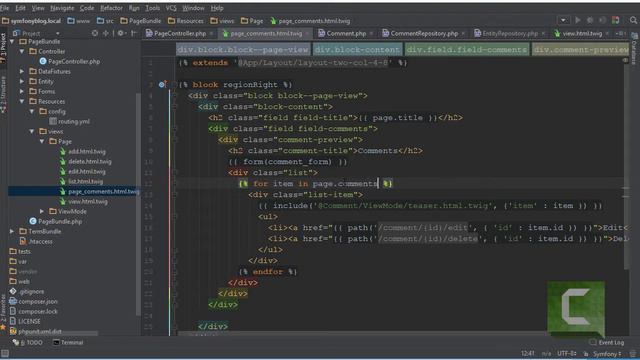The height and width of the screenshot is (360, 640).
Task: Open the Window menu
Action: point(193,8)
